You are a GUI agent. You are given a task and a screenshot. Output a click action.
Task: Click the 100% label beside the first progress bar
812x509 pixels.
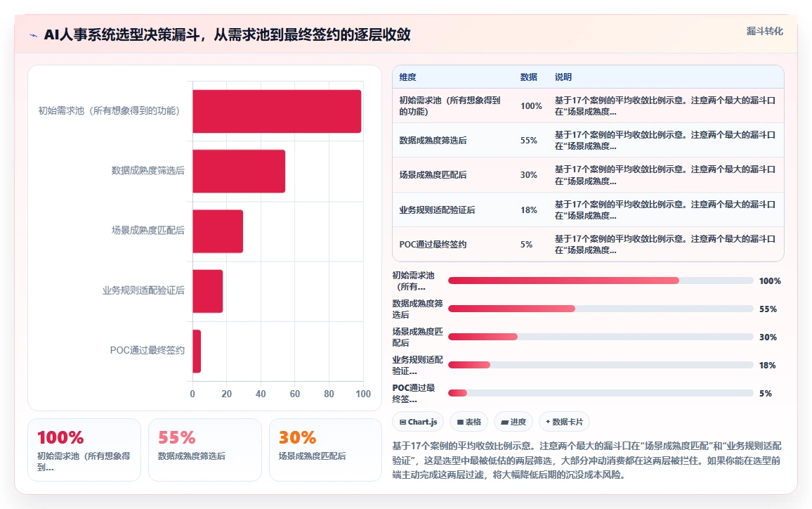click(770, 281)
